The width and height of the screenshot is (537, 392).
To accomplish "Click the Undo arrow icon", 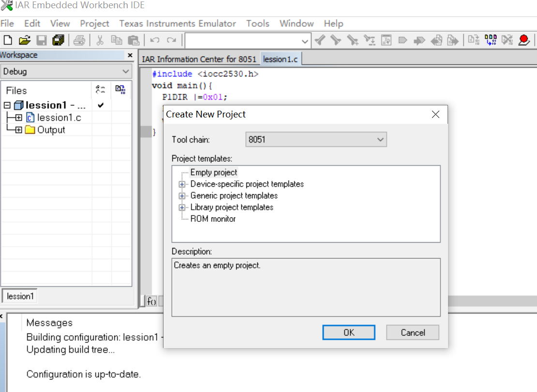I will [154, 41].
